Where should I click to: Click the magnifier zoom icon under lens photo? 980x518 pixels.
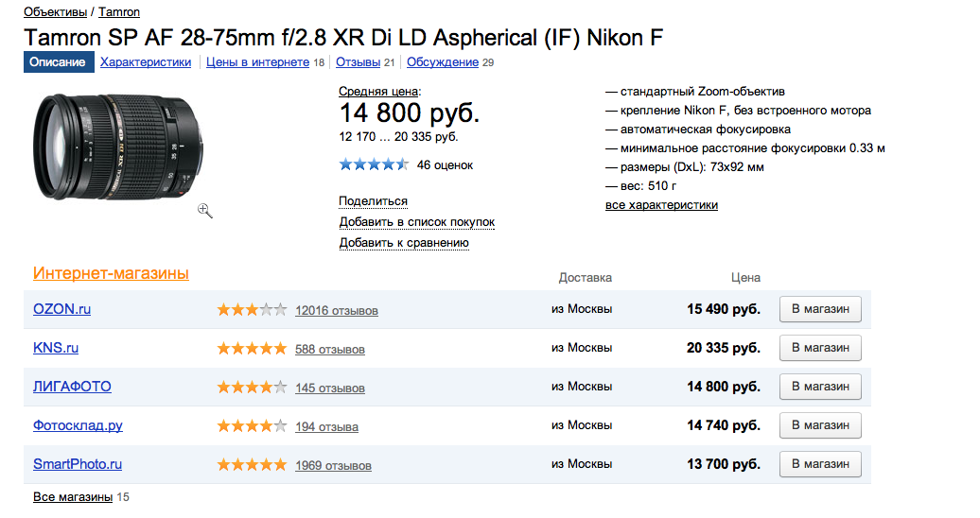205,211
